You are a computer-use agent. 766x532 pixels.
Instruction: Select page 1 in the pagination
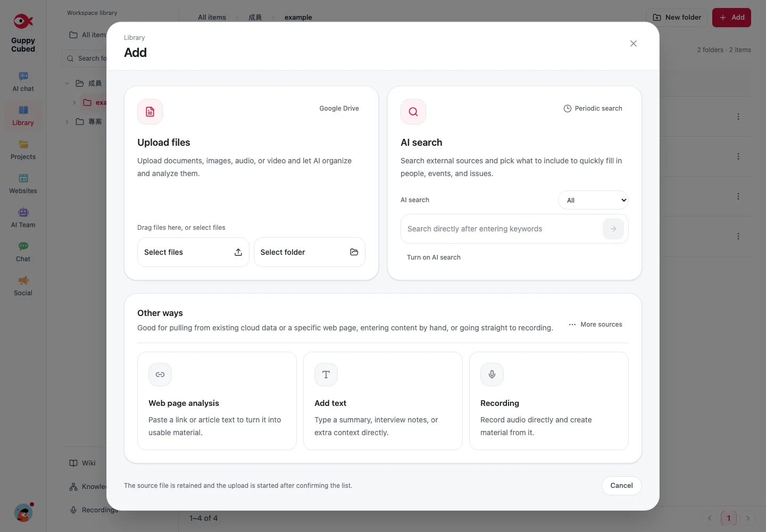click(x=729, y=518)
